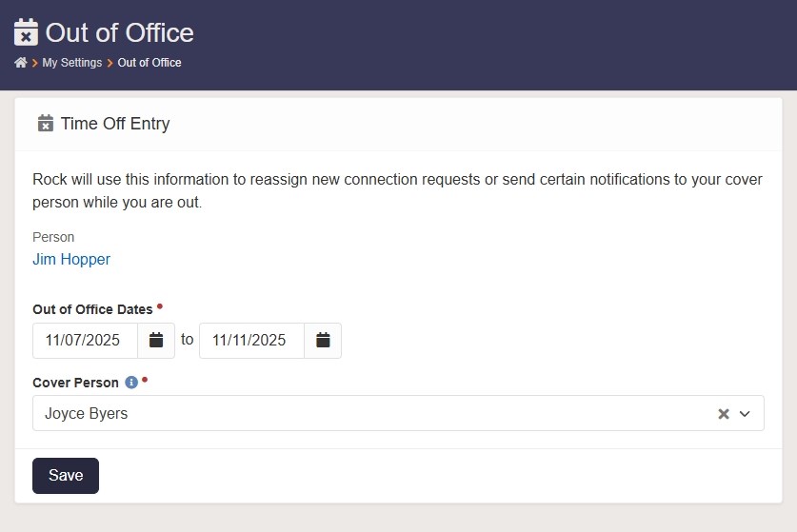This screenshot has height=532, width=797.
Task: Click the Time Off Entry panel heading
Action: tap(115, 124)
